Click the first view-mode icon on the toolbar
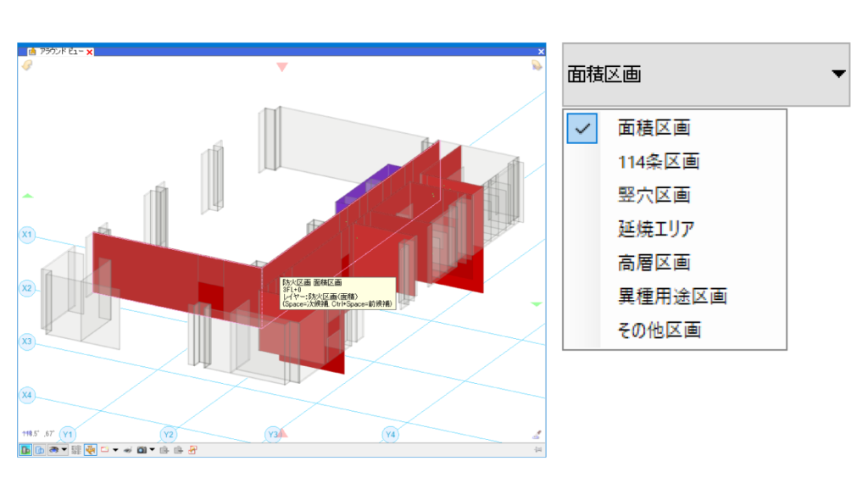The height and width of the screenshot is (500, 868). pyautogui.click(x=24, y=450)
